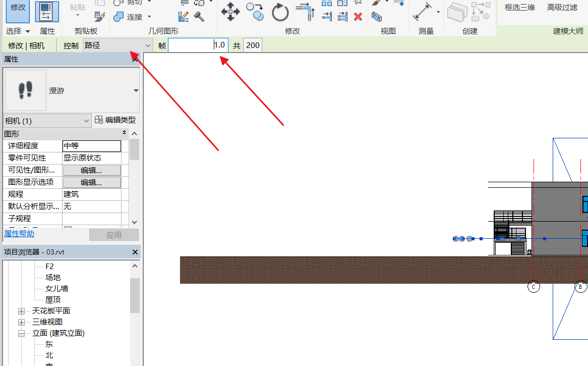Expand the 漫游 type selector dropdown
Viewport: 588px width, 366px height.
click(136, 91)
